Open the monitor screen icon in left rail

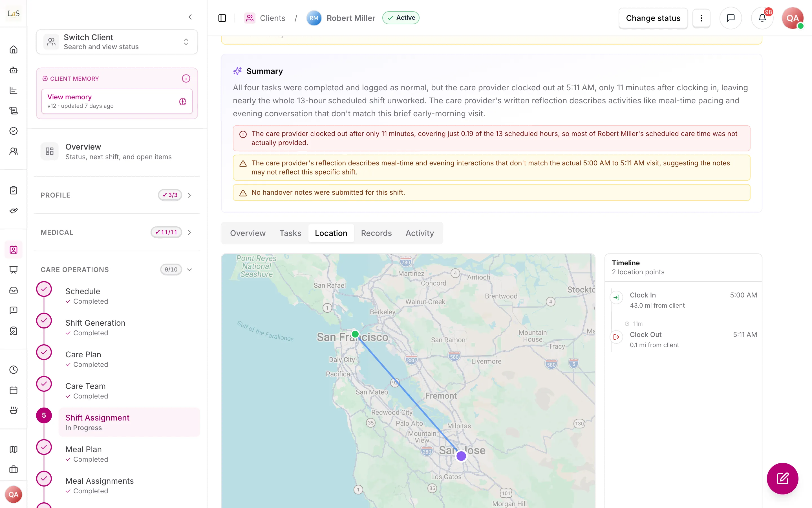pos(14,270)
